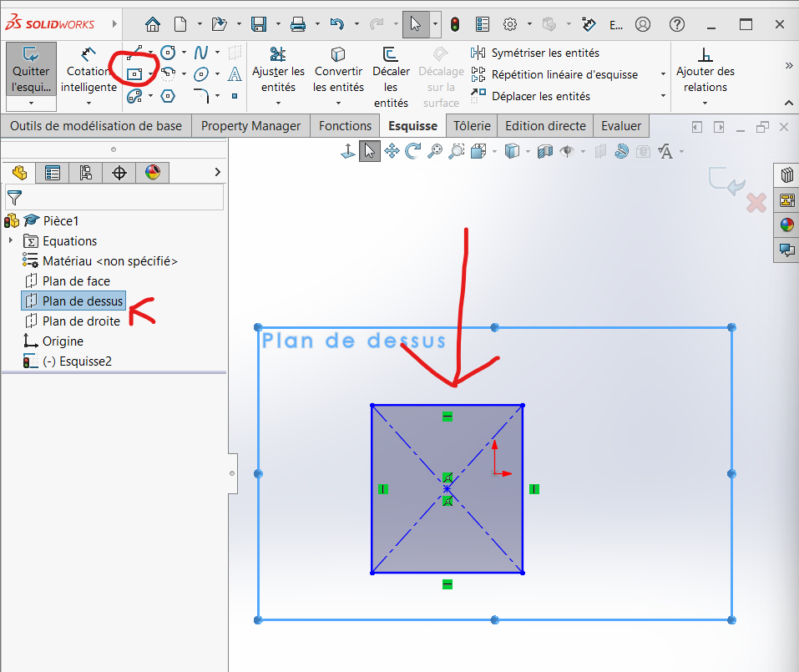The image size is (799, 672).
Task: Open Appearances task pane color ball
Action: (786, 225)
